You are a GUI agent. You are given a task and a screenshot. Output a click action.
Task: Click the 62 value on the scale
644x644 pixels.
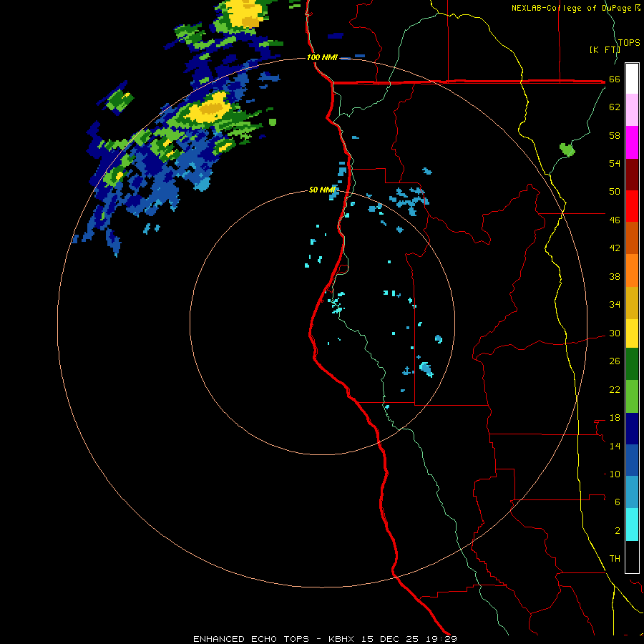(x=615, y=107)
